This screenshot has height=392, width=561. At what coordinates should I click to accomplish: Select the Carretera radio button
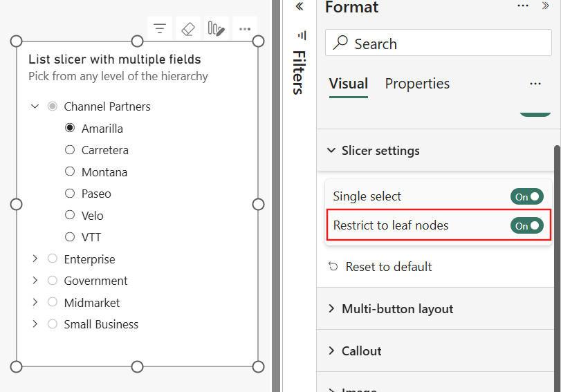pyautogui.click(x=70, y=150)
